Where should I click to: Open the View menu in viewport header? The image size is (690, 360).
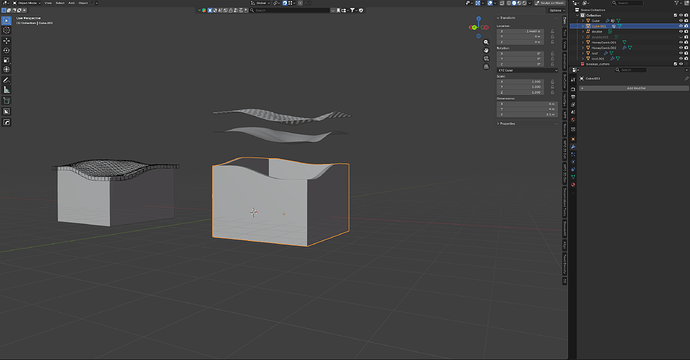tap(48, 3)
